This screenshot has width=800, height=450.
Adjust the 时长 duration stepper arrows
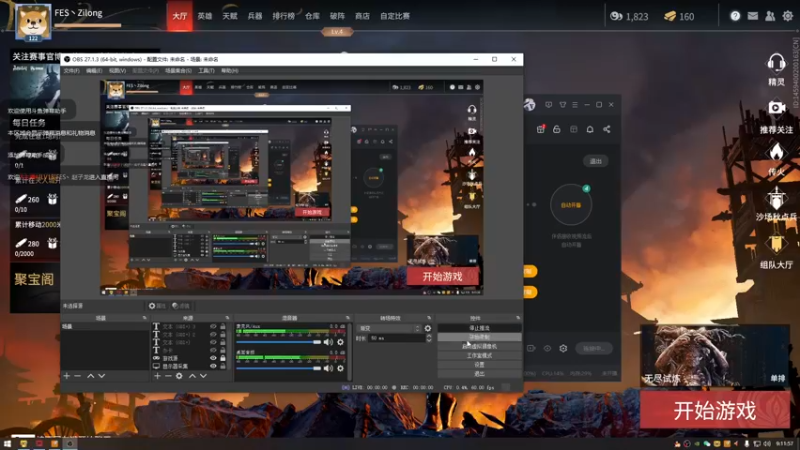coord(429,338)
